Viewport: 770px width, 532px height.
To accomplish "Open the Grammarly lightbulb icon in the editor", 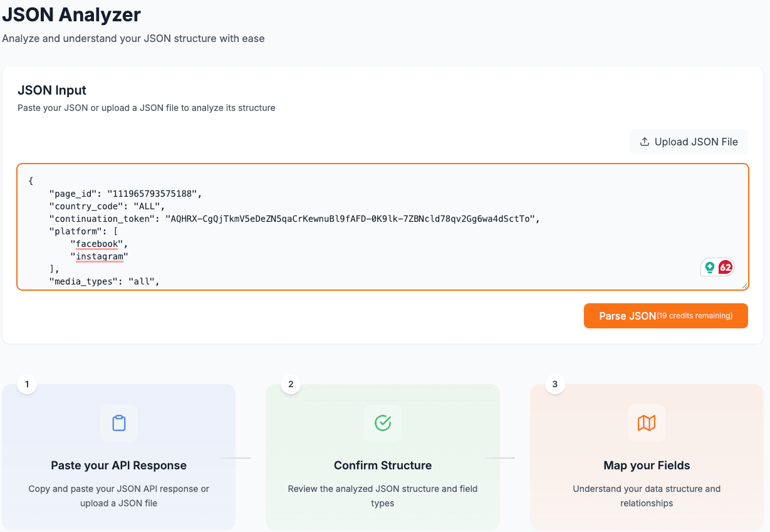I will [709, 266].
